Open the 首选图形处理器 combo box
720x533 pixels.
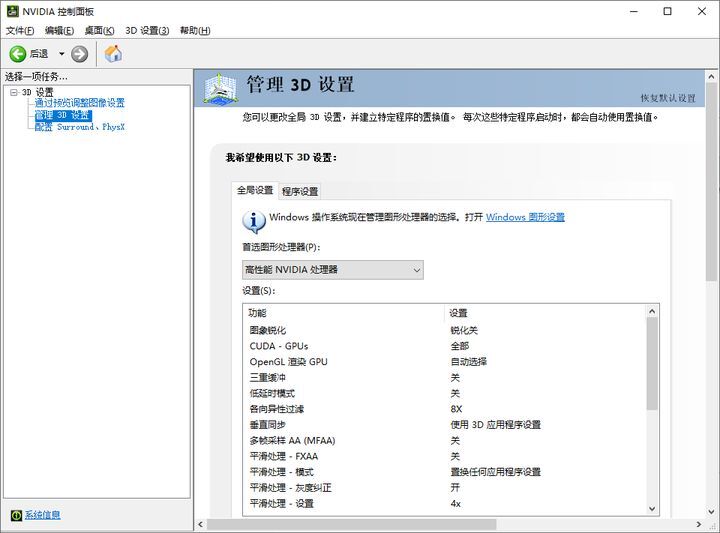(333, 270)
